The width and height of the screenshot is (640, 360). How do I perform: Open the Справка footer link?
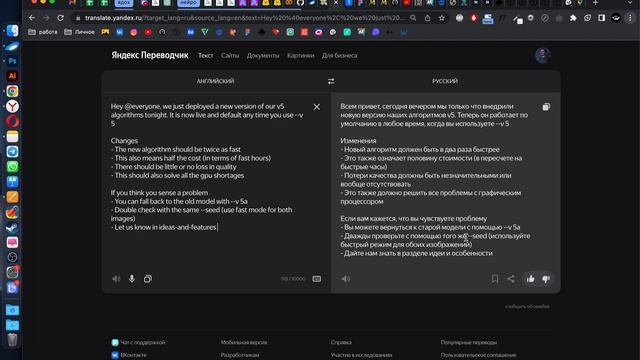click(x=341, y=342)
